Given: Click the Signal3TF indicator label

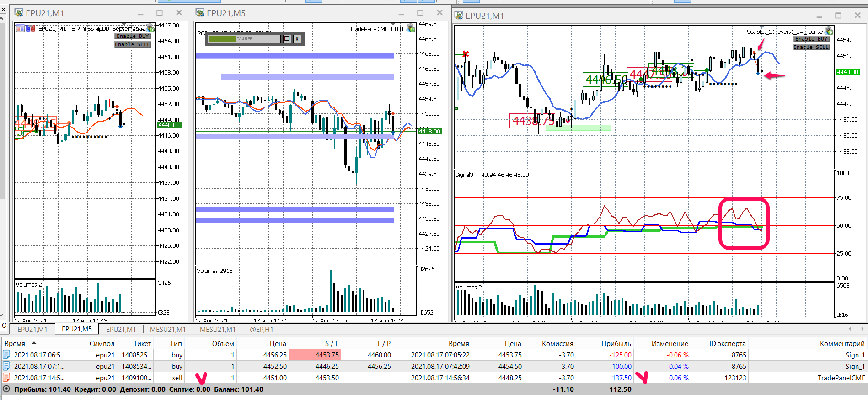Looking at the screenshot, I should click(492, 175).
